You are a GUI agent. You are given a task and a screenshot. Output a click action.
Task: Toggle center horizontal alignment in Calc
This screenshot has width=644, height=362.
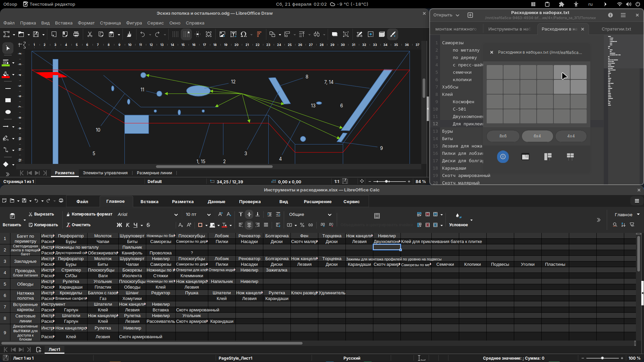click(249, 225)
